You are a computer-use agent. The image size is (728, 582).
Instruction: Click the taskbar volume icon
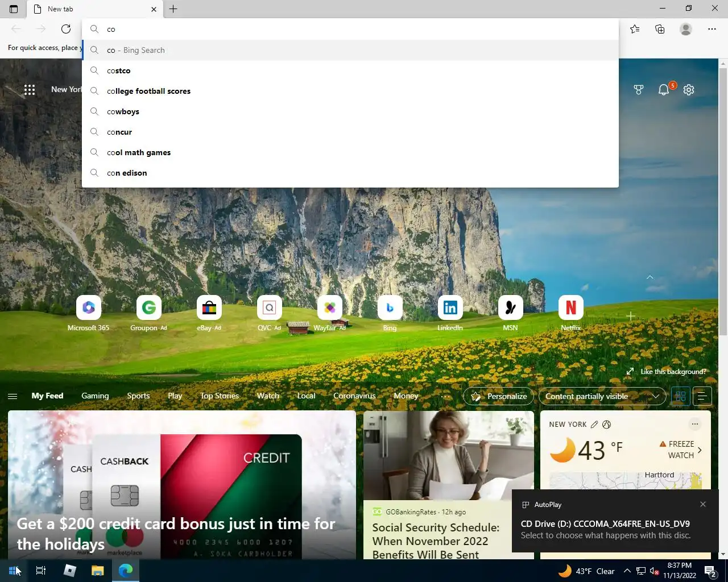654,571
